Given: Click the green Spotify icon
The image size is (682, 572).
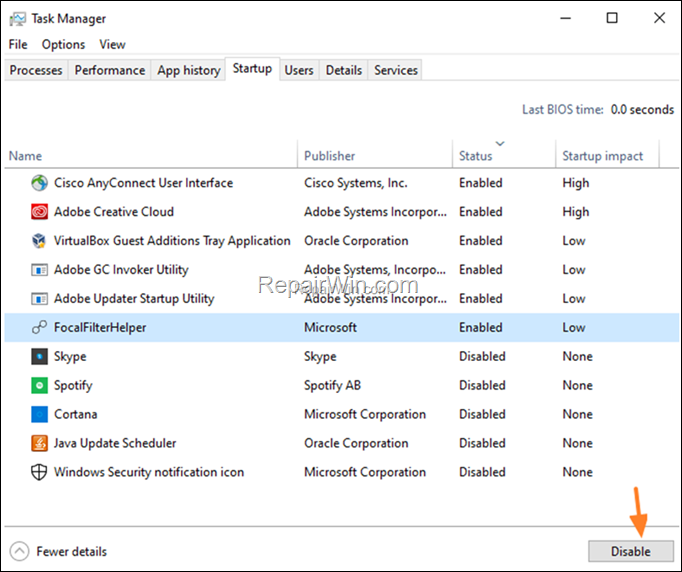Looking at the screenshot, I should (x=39, y=385).
